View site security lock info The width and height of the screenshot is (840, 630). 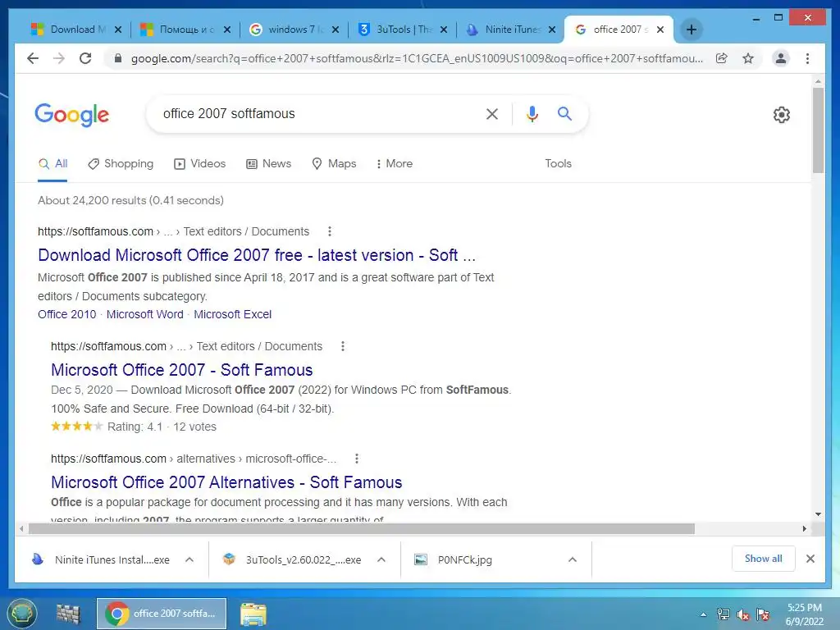click(x=118, y=58)
